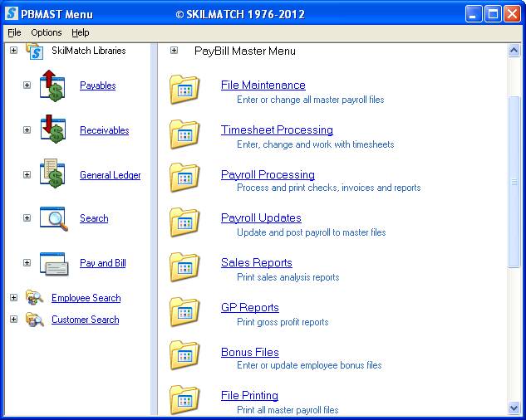
Task: Open the Sales Reports link
Action: pyautogui.click(x=256, y=263)
